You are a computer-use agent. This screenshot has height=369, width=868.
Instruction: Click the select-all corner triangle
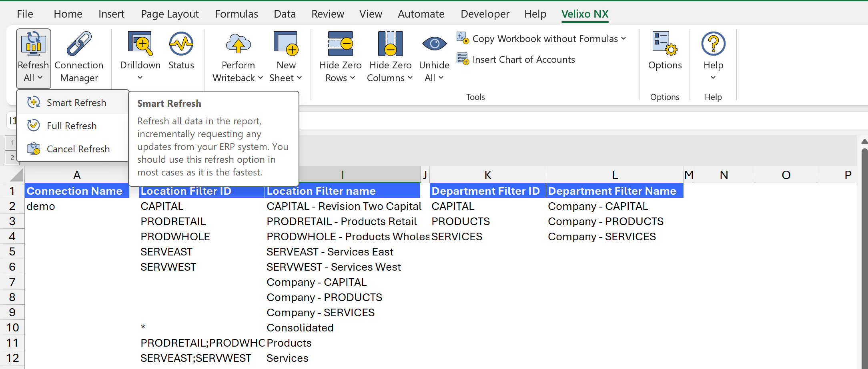click(16, 175)
